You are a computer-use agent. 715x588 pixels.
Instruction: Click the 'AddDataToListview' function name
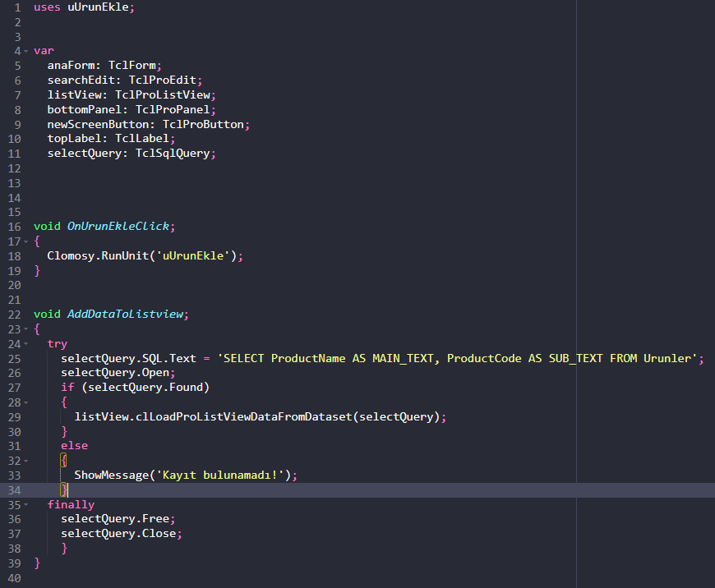tap(126, 314)
